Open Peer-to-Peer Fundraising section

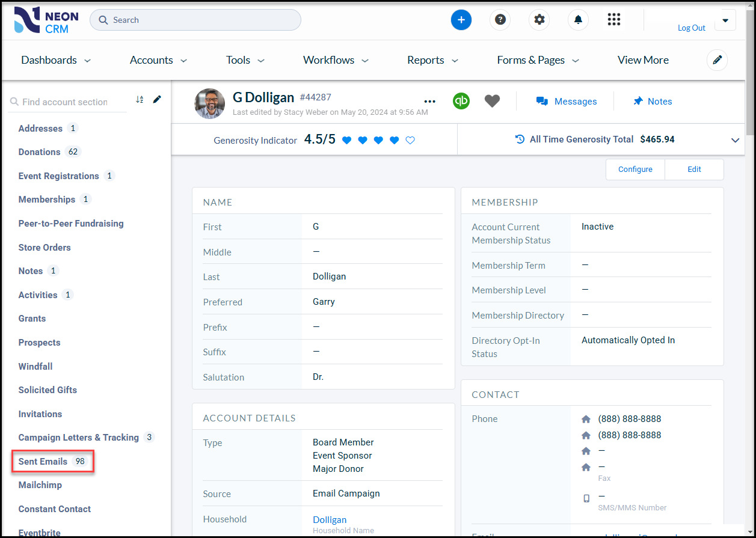71,224
